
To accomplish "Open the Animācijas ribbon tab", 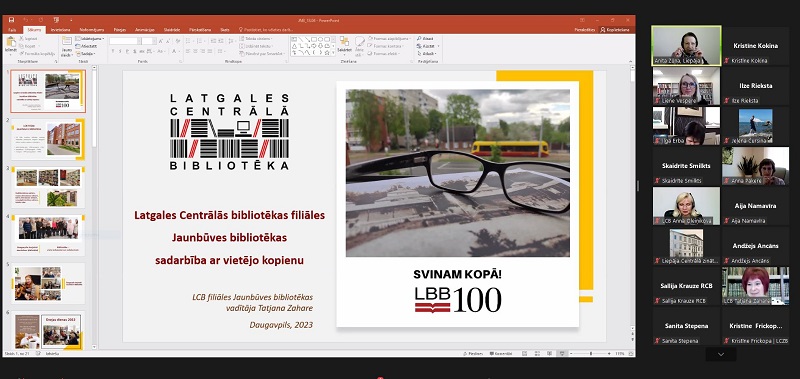I will point(145,30).
